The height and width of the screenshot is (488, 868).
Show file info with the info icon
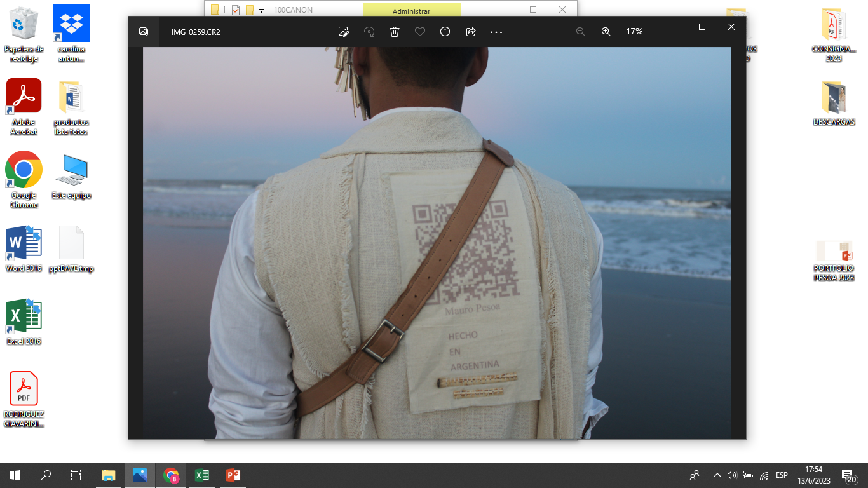click(x=445, y=32)
